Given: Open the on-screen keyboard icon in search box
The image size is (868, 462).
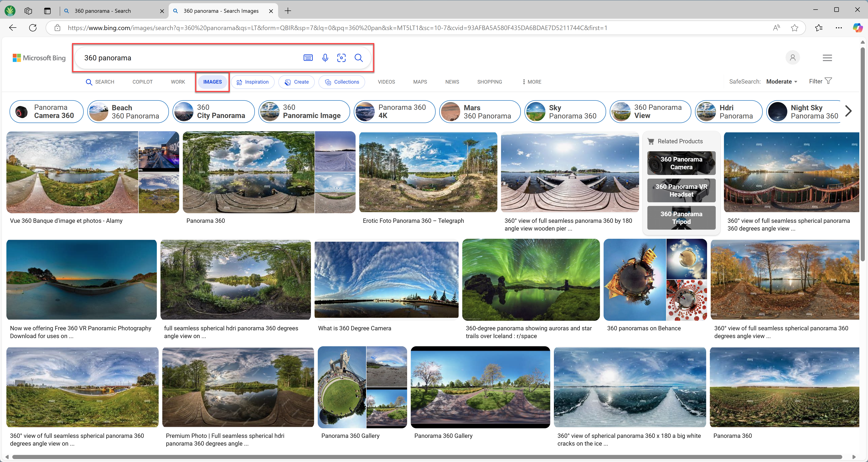Looking at the screenshot, I should click(x=308, y=58).
